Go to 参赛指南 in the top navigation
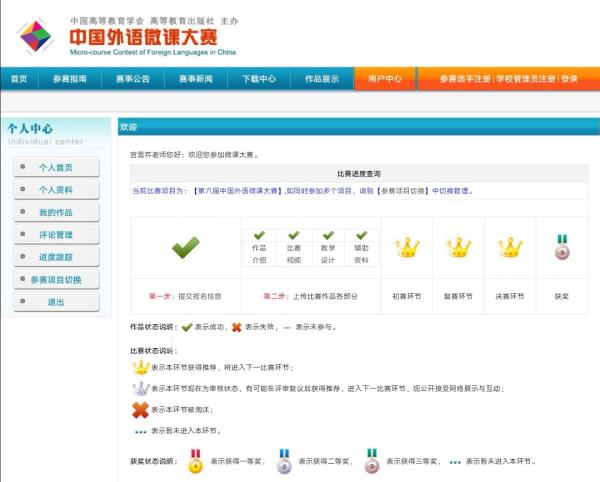The height and width of the screenshot is (482, 600). click(x=70, y=79)
